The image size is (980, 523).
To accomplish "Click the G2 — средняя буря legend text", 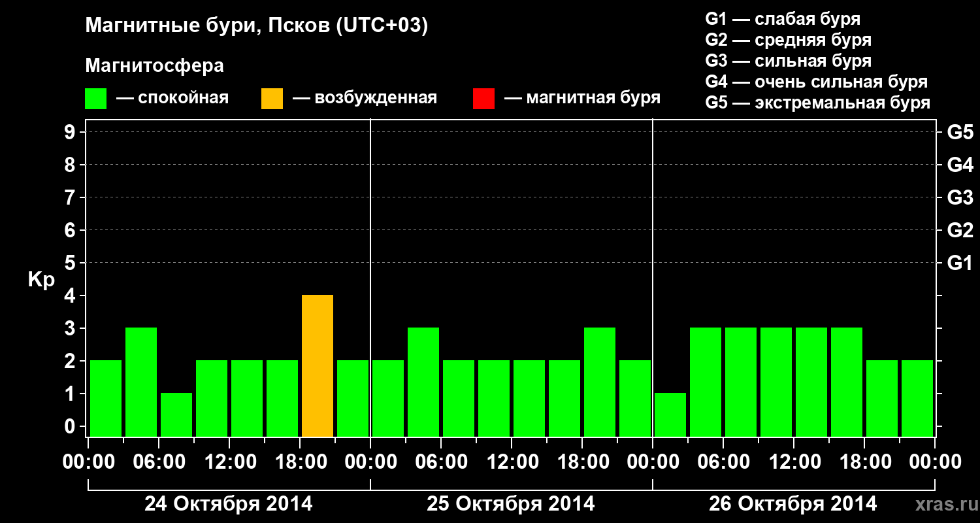I will [x=789, y=40].
